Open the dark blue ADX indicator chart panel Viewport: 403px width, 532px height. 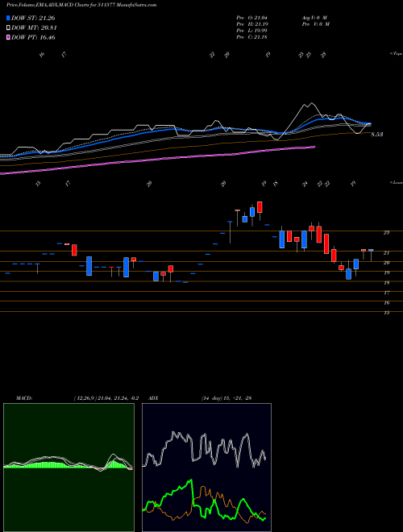206,468
